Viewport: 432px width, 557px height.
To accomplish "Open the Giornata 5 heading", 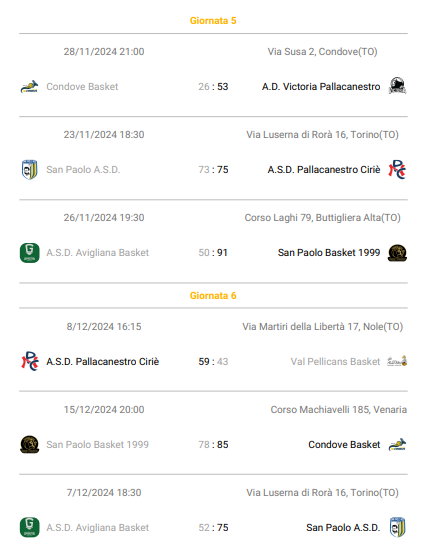I will (x=213, y=21).
